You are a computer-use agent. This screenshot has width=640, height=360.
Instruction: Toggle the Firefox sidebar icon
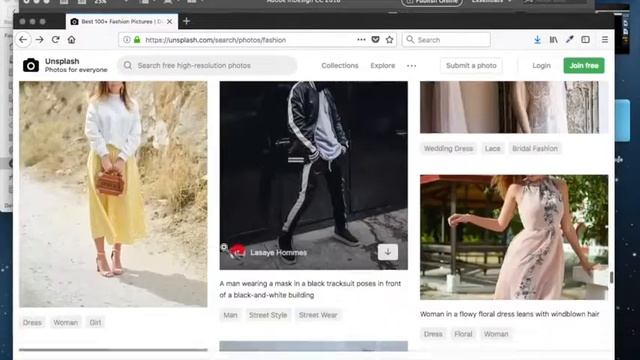coord(585,40)
